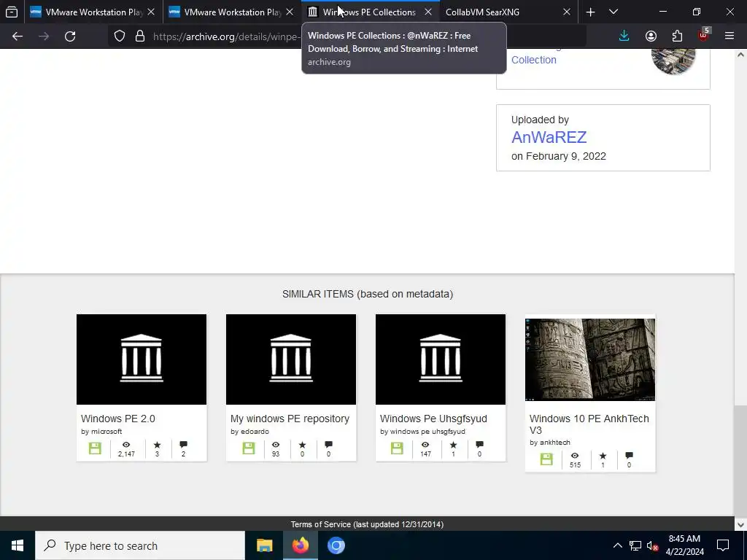Show hidden system tray icons
This screenshot has height=560, width=747.
[617, 545]
